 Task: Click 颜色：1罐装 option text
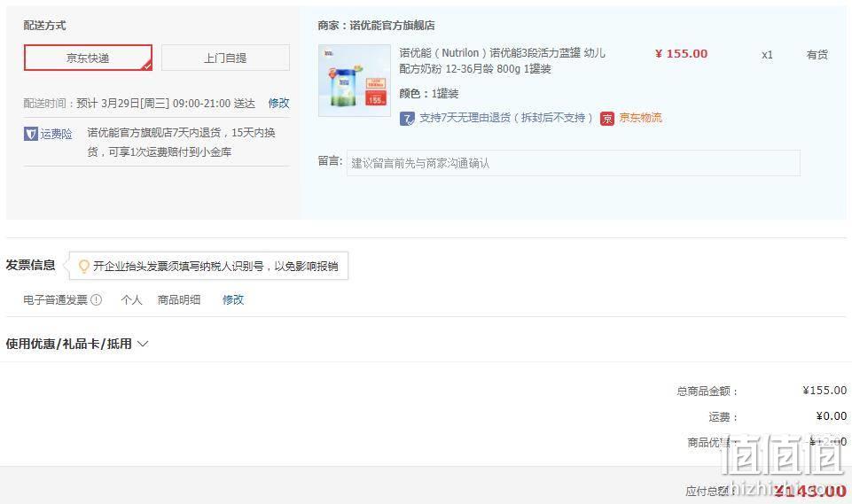[x=429, y=93]
